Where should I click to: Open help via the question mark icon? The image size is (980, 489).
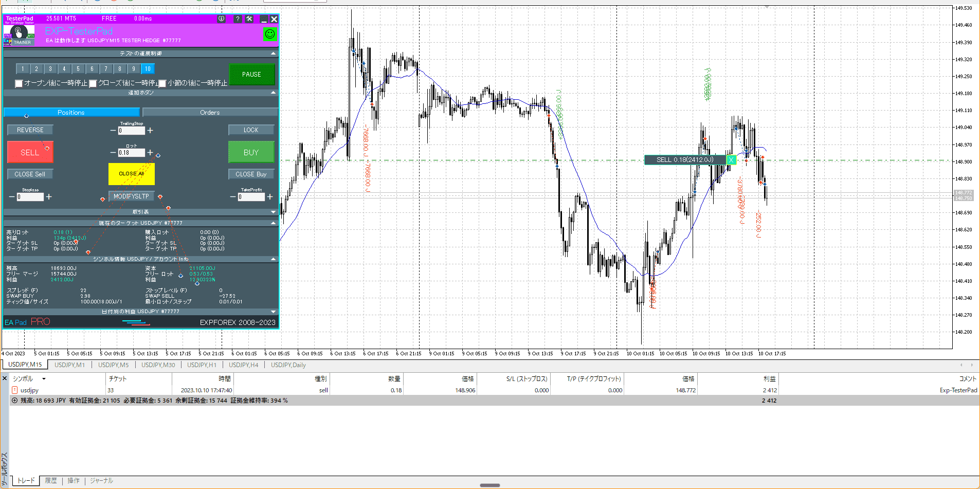[x=237, y=19]
